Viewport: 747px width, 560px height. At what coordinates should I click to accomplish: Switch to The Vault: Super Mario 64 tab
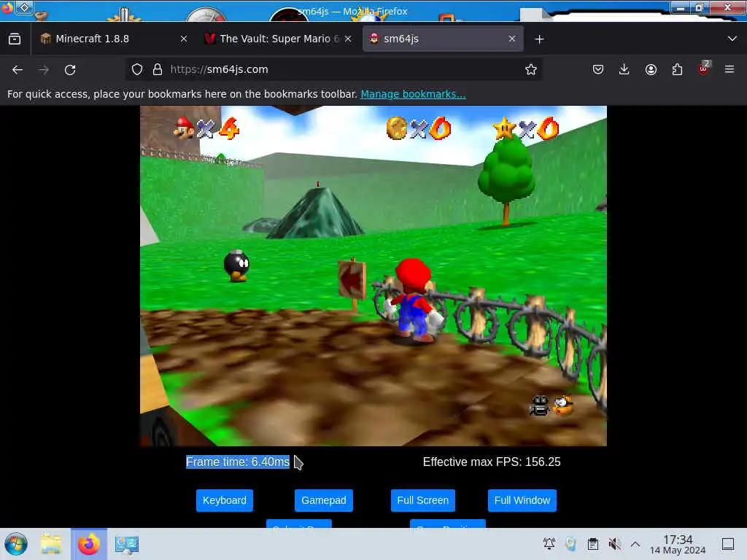tap(279, 39)
